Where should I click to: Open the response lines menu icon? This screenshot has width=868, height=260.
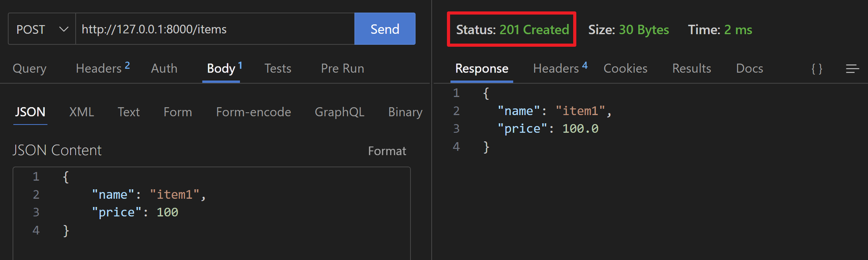tap(852, 69)
